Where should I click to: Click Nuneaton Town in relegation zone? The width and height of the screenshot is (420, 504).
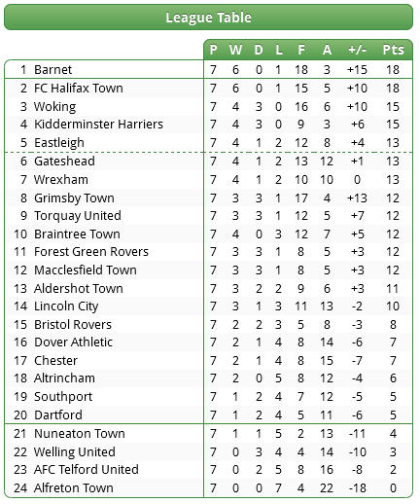(80, 433)
